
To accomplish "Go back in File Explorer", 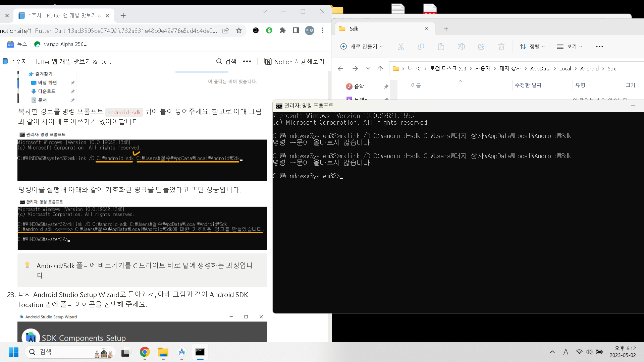I will pos(340,69).
